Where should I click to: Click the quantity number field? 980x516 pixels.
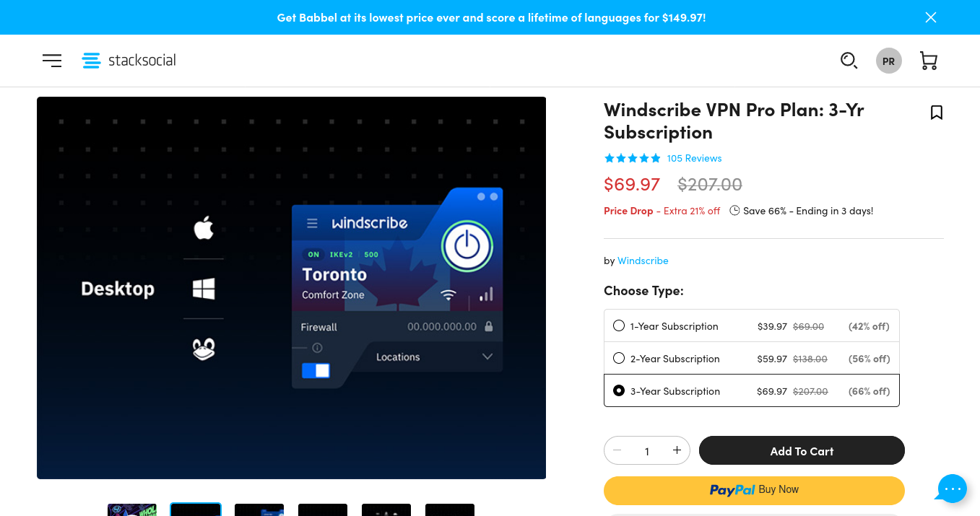click(647, 451)
